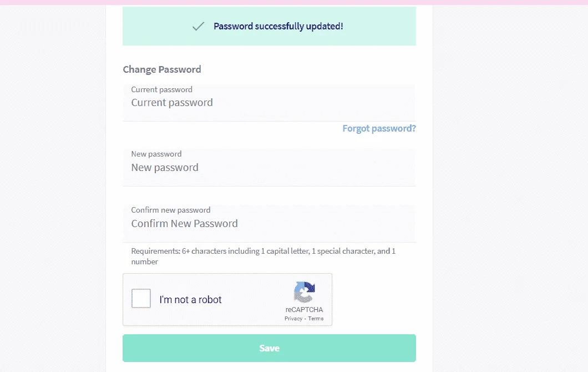
Task: Click the Change Password heading
Action: (x=162, y=69)
